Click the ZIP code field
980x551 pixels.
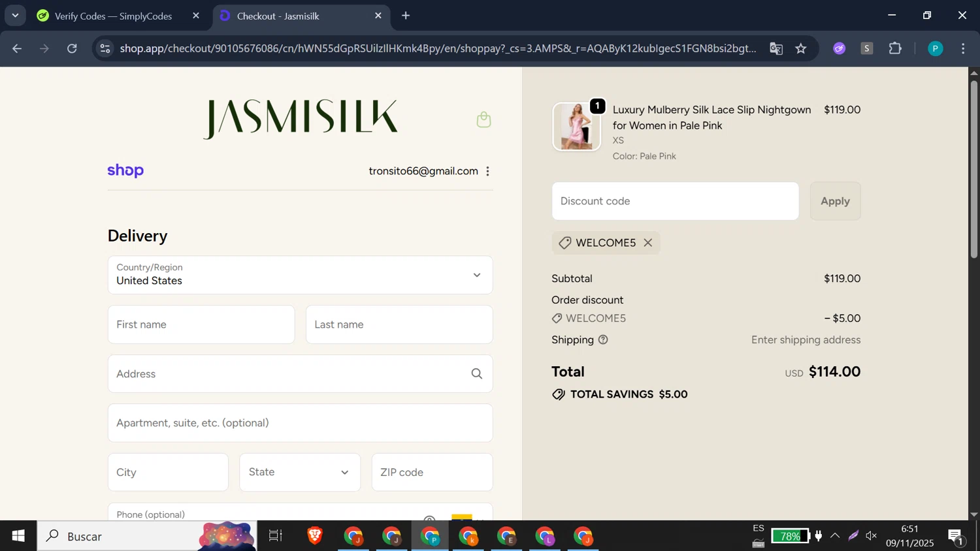click(432, 472)
